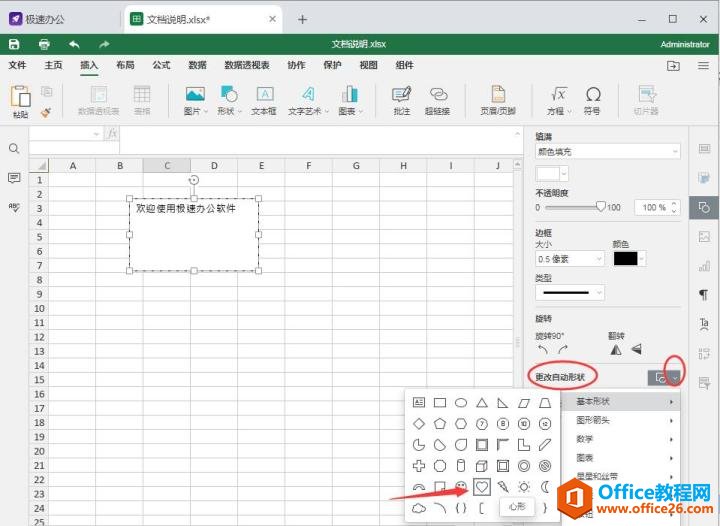
Task: Select the isosceles triangle shape
Action: pos(482,403)
